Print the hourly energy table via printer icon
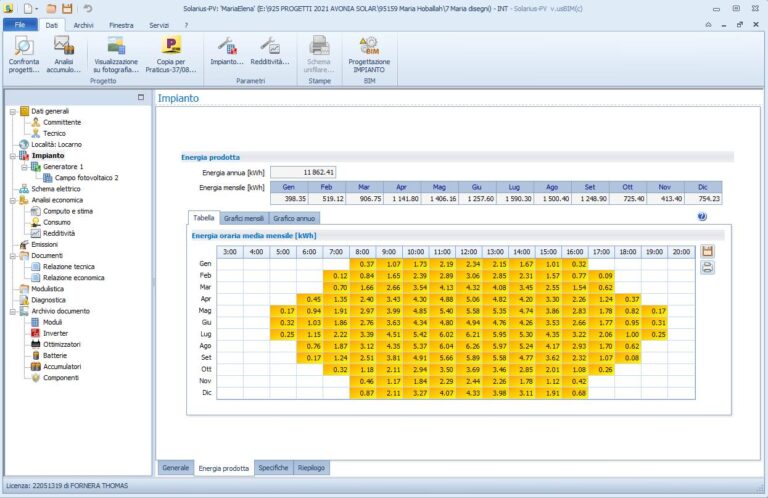Image resolution: width=768 pixels, height=498 pixels. pyautogui.click(x=707, y=267)
